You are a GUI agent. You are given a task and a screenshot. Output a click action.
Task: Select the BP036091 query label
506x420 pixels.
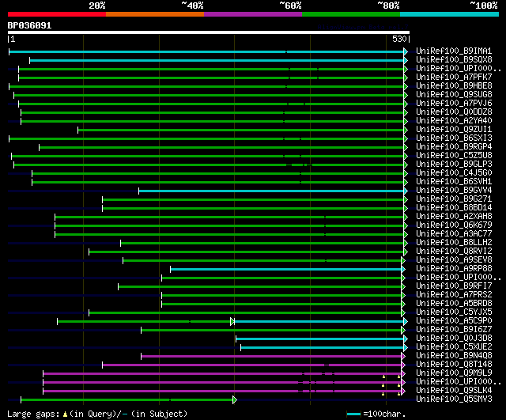coord(29,25)
